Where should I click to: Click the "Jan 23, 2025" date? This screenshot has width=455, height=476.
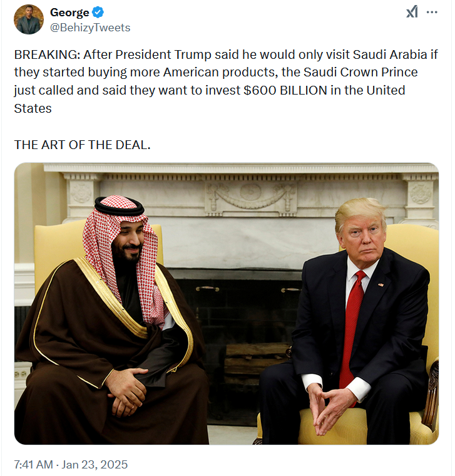96,465
